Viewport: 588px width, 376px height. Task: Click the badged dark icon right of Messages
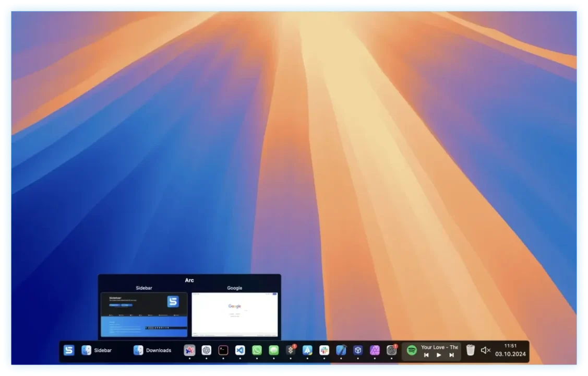point(291,350)
